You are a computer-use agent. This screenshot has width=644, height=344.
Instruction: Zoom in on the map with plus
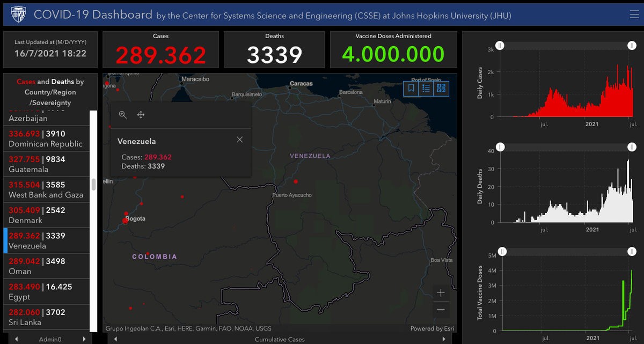[x=441, y=293]
